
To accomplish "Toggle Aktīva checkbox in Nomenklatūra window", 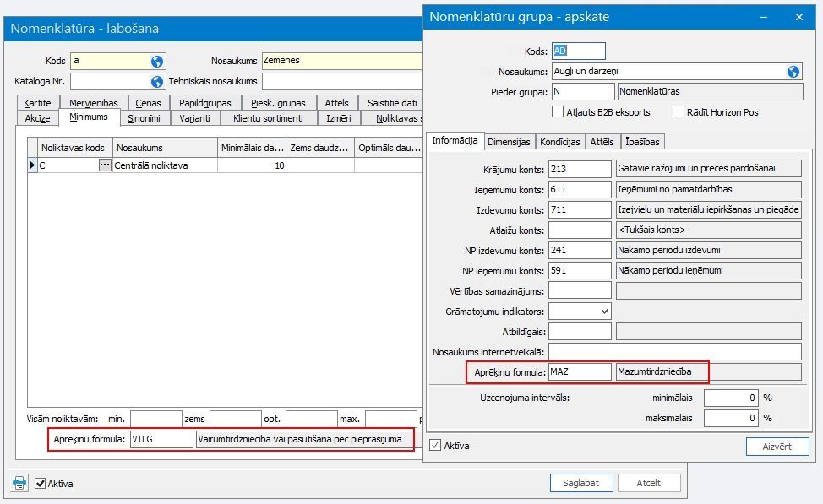I will pyautogui.click(x=40, y=483).
